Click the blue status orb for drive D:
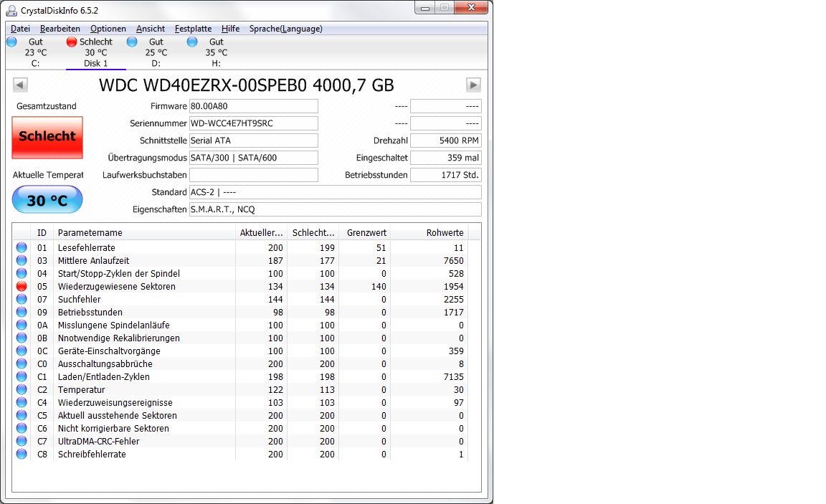 (x=132, y=42)
